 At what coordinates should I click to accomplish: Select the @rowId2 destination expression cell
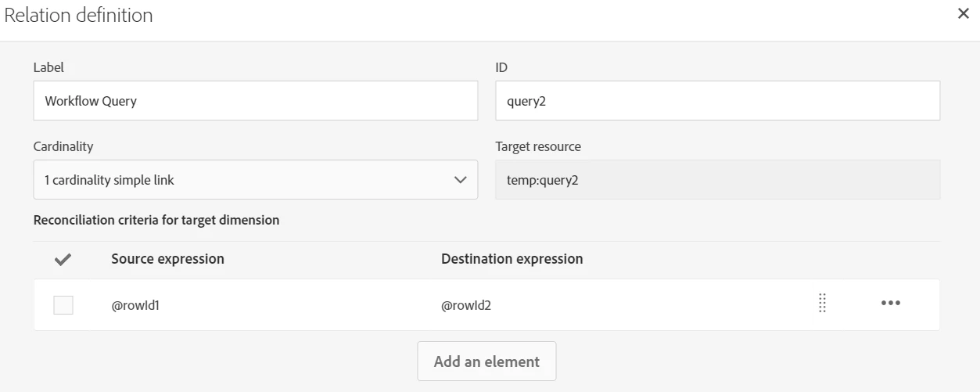click(466, 305)
